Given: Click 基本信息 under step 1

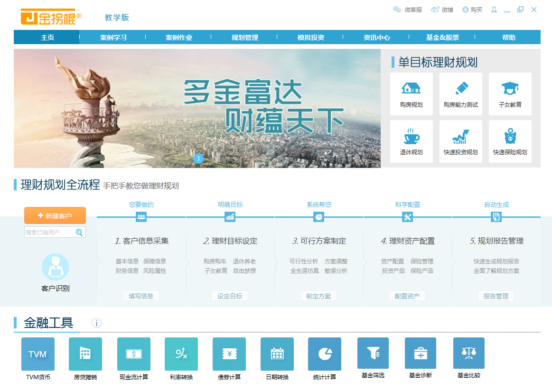Looking at the screenshot, I should click(127, 261).
